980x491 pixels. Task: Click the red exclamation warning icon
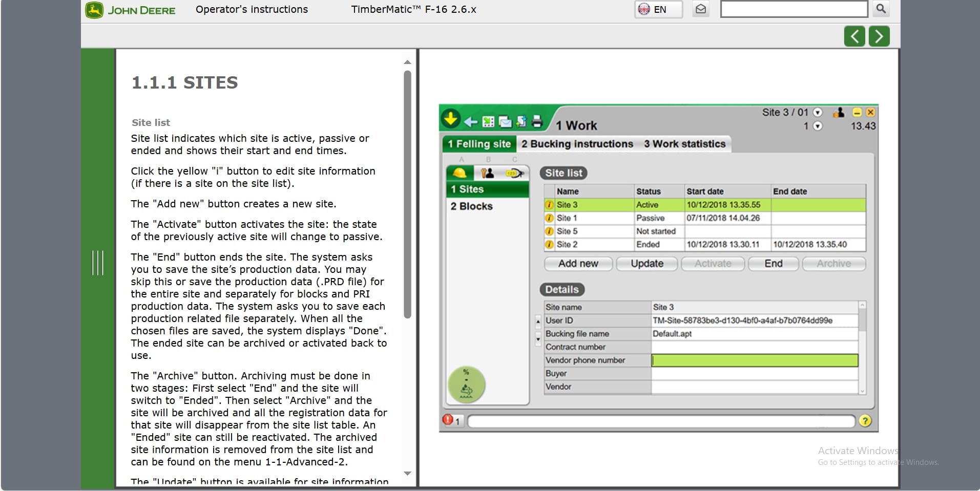click(447, 419)
